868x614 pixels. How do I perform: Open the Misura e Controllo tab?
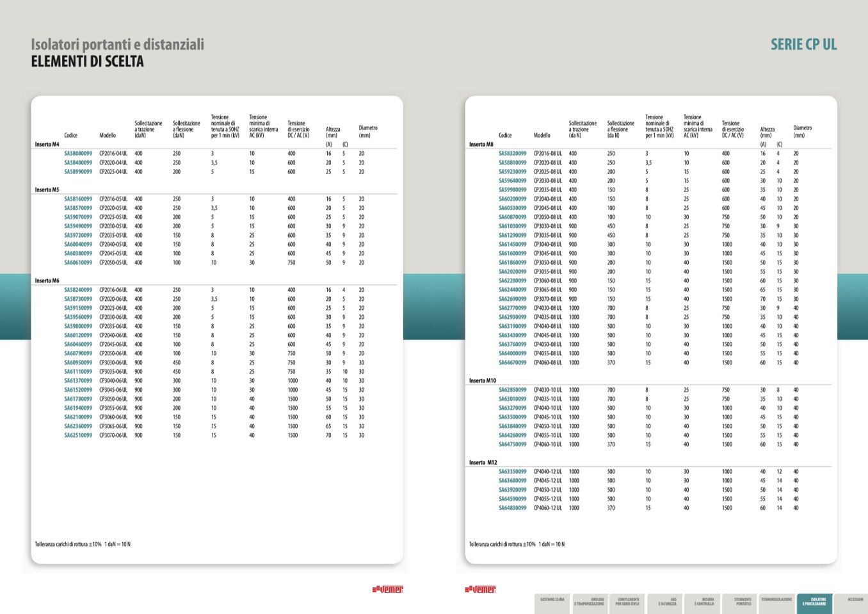[703, 602]
